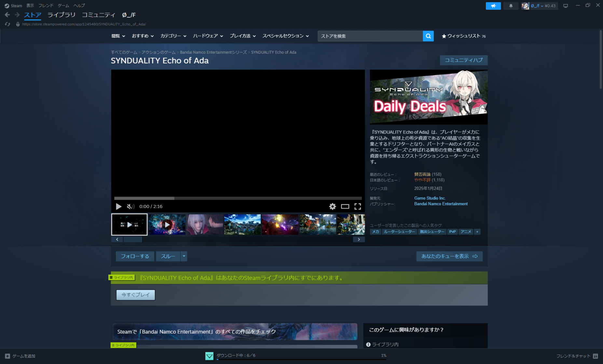Viewport: 603px width, 364px height.
Task: Click the store search magnifier icon
Action: tap(428, 36)
